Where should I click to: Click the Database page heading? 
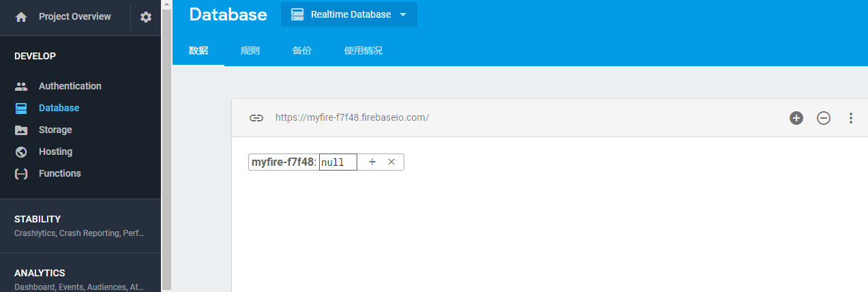228,14
